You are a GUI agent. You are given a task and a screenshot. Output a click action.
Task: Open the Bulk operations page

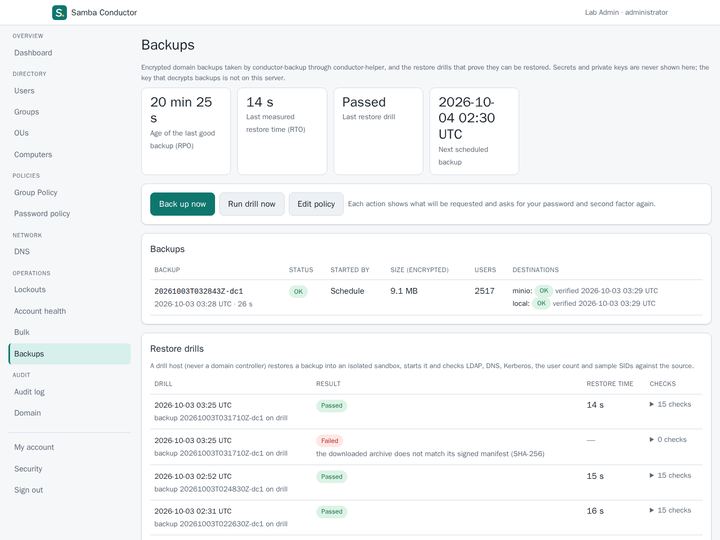pos(22,332)
